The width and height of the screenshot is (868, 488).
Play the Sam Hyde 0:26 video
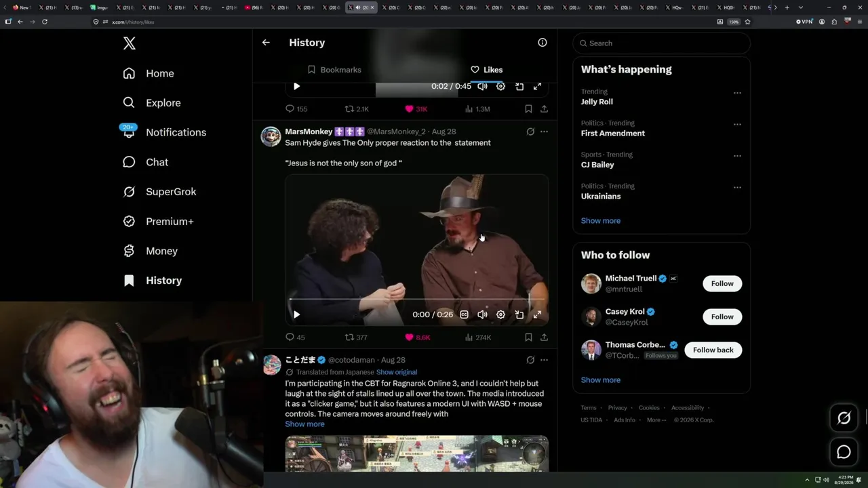(296, 314)
